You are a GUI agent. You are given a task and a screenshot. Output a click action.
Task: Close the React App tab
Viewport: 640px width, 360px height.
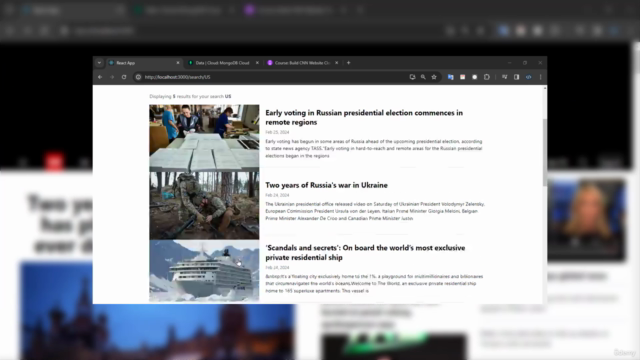(x=178, y=63)
